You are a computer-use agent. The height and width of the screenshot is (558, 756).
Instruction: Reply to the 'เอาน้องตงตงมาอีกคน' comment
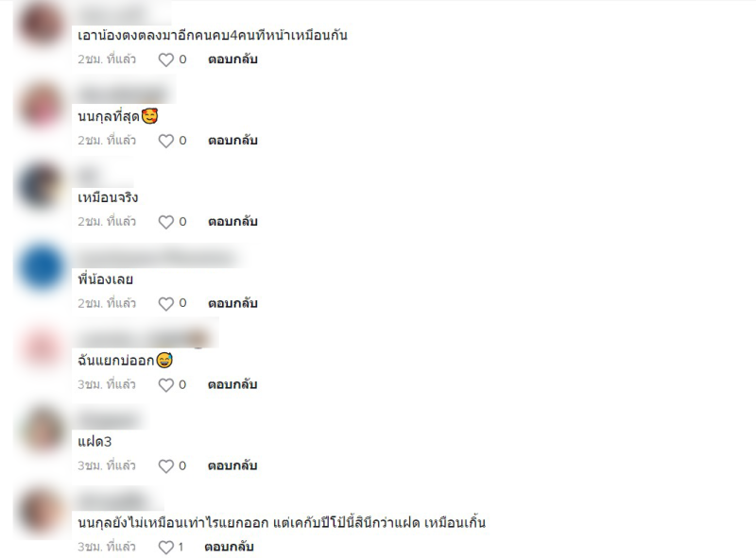(x=232, y=59)
